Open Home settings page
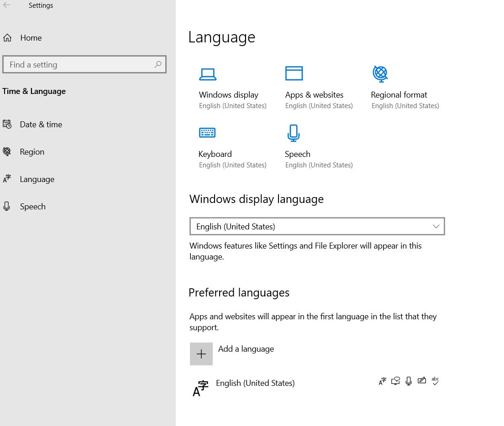Viewport: 504px width, 426px height. pyautogui.click(x=31, y=38)
